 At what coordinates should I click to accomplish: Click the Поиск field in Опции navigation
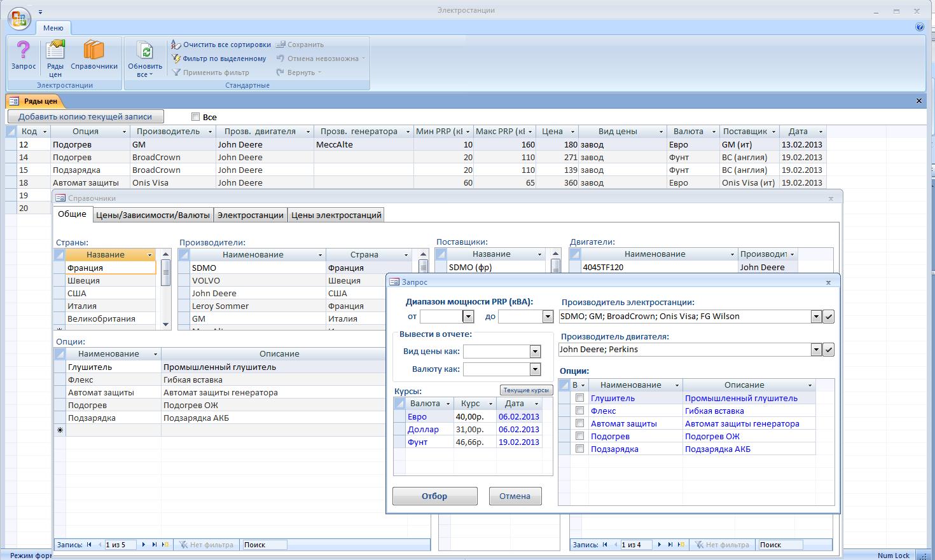click(x=264, y=545)
